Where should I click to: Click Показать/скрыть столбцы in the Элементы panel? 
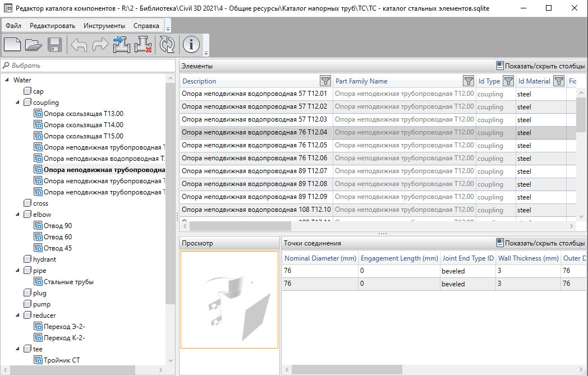540,66
